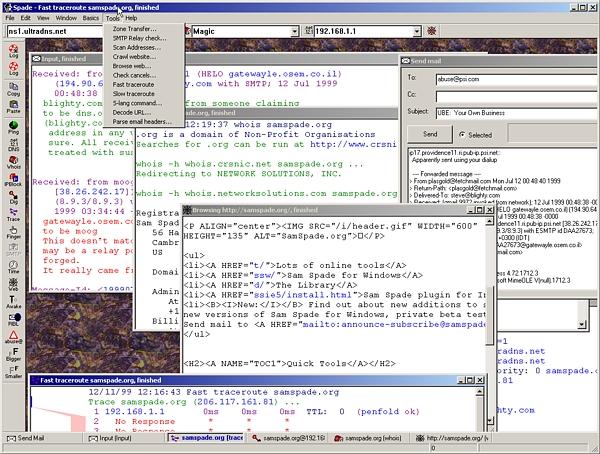Open the Magic dropdown arrow
Image resolution: width=600 pixels, height=454 pixels.
(x=294, y=31)
